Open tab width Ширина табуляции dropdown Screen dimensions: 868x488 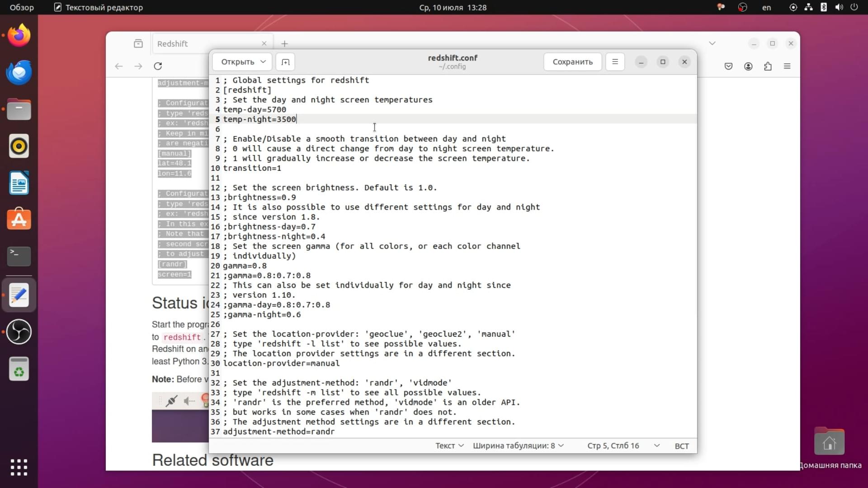[518, 446]
